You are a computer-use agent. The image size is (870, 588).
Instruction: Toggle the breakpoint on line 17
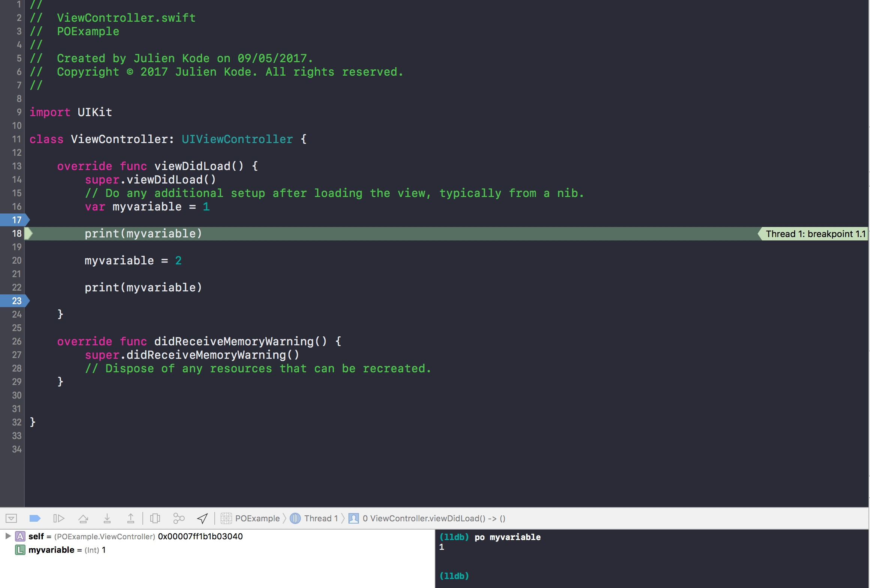click(x=15, y=220)
